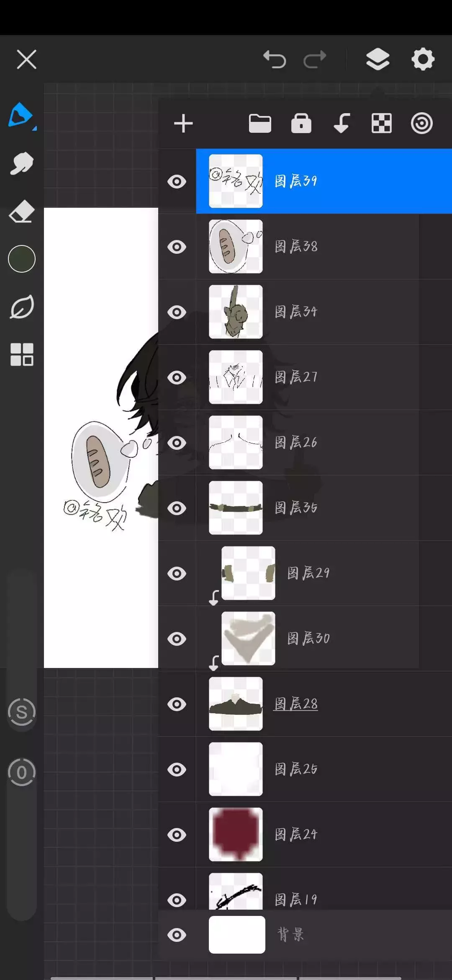Click the redo arrow
The width and height of the screenshot is (452, 980).
pos(315,59)
